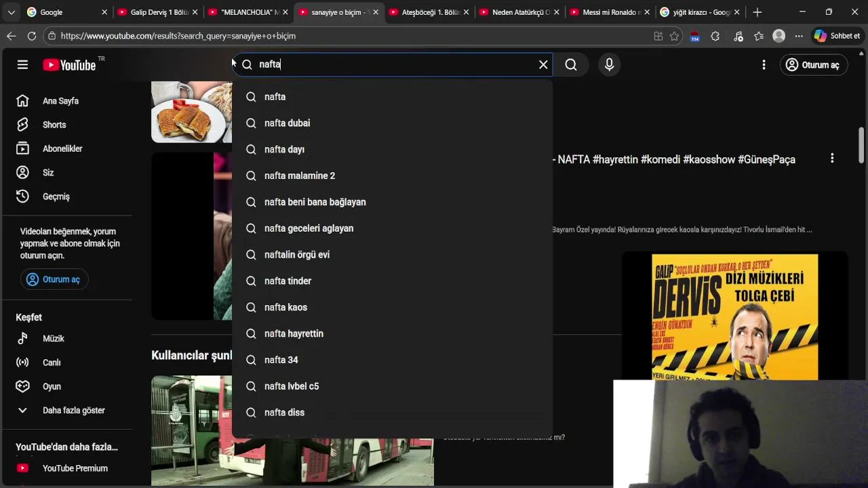
Task: Select the "nafta geceleri aglayan" suggestion
Action: point(392,228)
